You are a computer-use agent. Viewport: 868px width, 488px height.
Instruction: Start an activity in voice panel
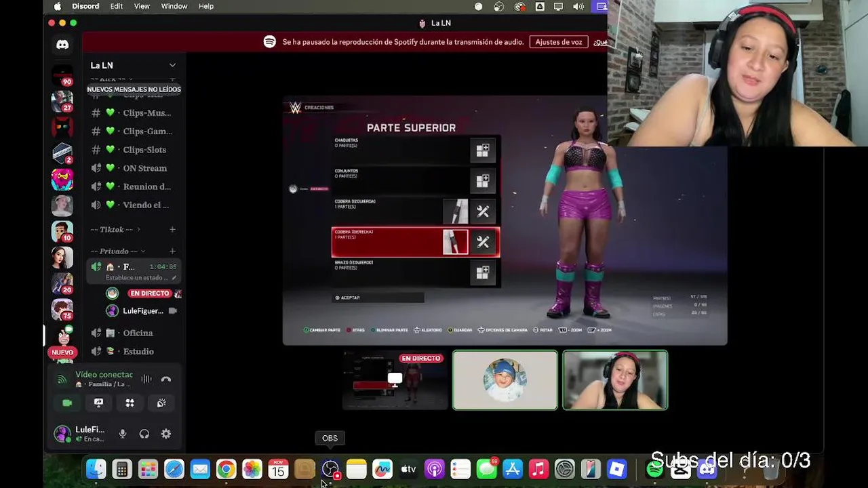tap(130, 403)
